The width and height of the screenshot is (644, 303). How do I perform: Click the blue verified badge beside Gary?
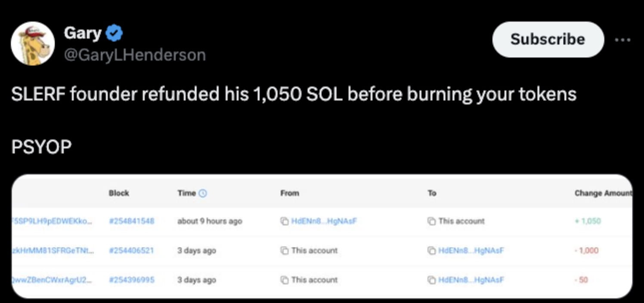click(114, 33)
